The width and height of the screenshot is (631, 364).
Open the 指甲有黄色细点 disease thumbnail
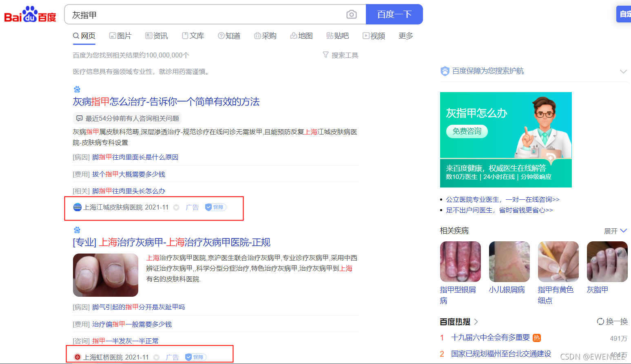click(558, 262)
